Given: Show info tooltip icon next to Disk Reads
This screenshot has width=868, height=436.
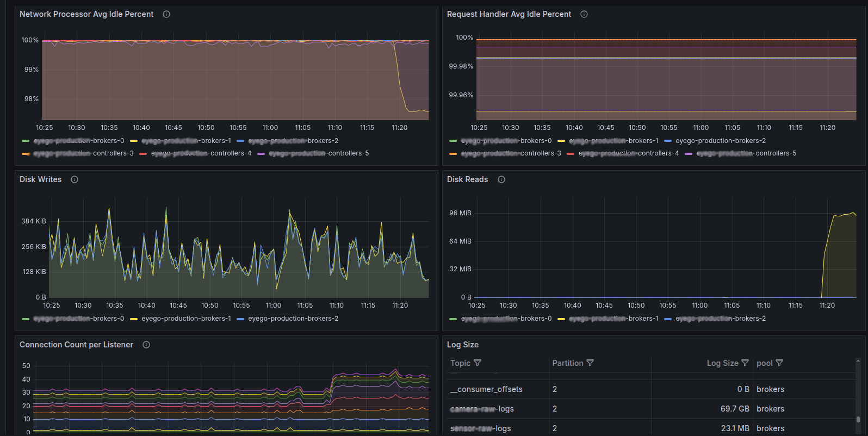Looking at the screenshot, I should click(501, 179).
